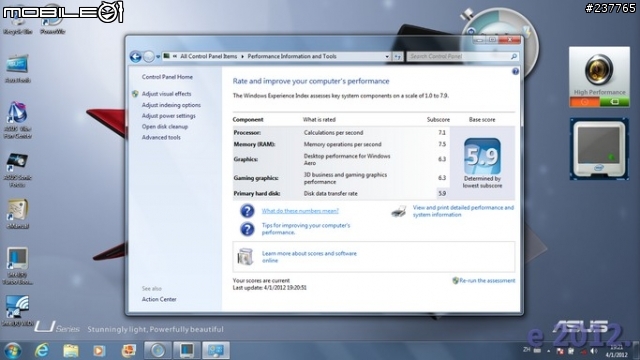Click the ZH language indicator in tray
Image resolution: width=640 pixels, height=360 pixels.
coord(527,350)
